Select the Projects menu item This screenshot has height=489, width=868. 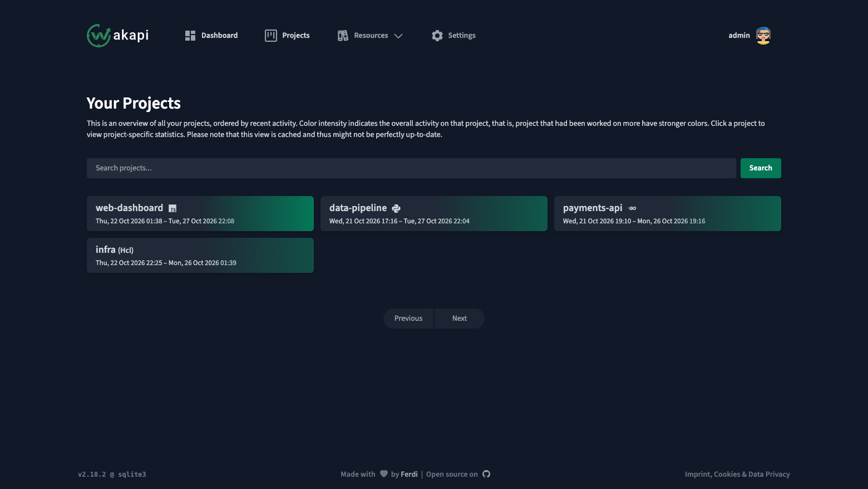pyautogui.click(x=288, y=36)
